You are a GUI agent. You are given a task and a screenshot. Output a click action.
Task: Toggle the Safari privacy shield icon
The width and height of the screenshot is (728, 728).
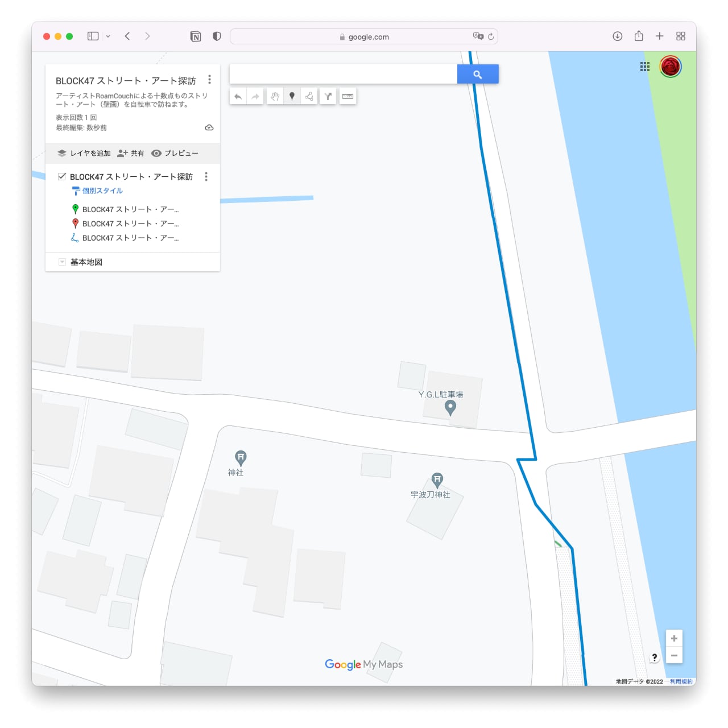pyautogui.click(x=217, y=36)
